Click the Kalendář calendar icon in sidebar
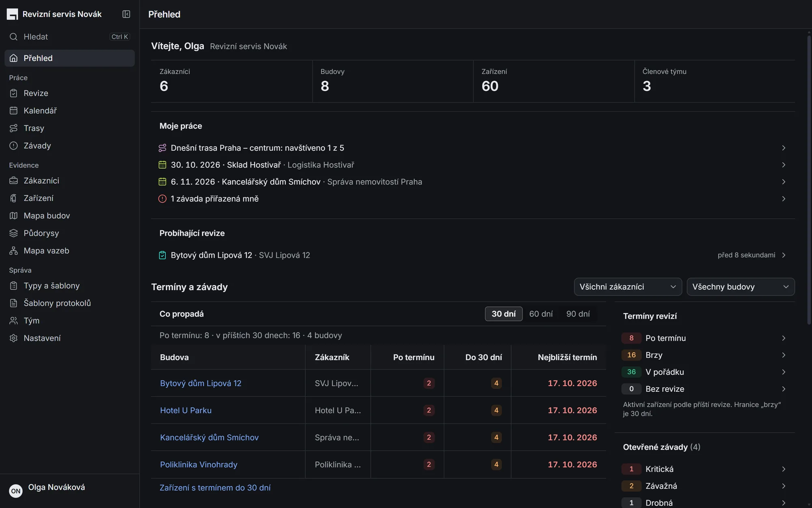The image size is (812, 508). click(x=13, y=111)
